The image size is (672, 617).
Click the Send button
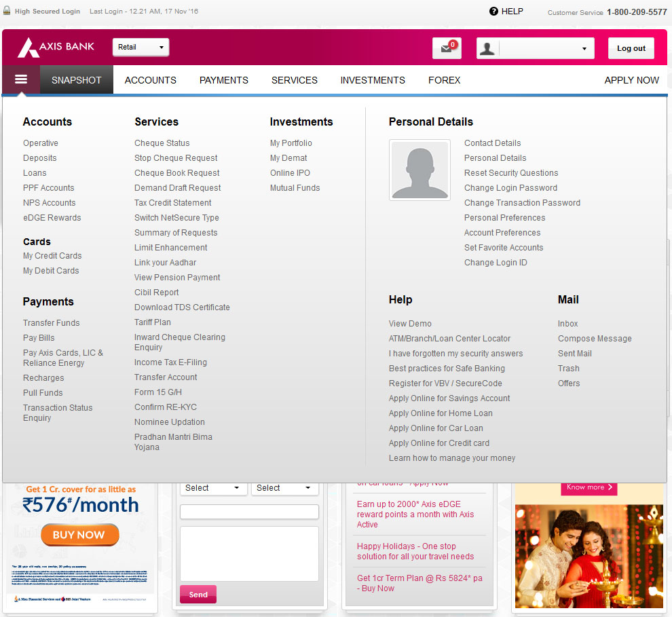tap(198, 595)
